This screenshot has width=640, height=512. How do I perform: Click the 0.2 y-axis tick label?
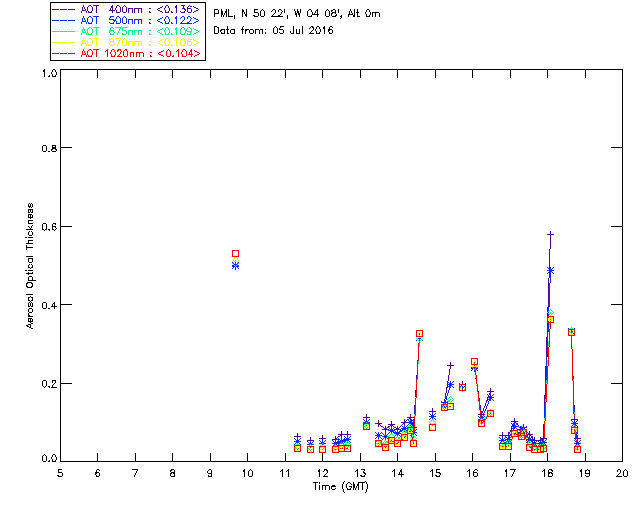pos(49,384)
